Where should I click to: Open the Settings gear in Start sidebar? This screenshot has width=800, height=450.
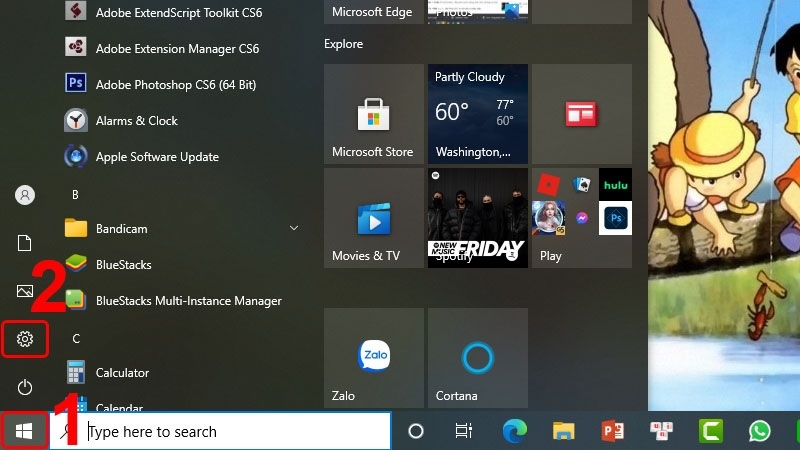tap(24, 339)
